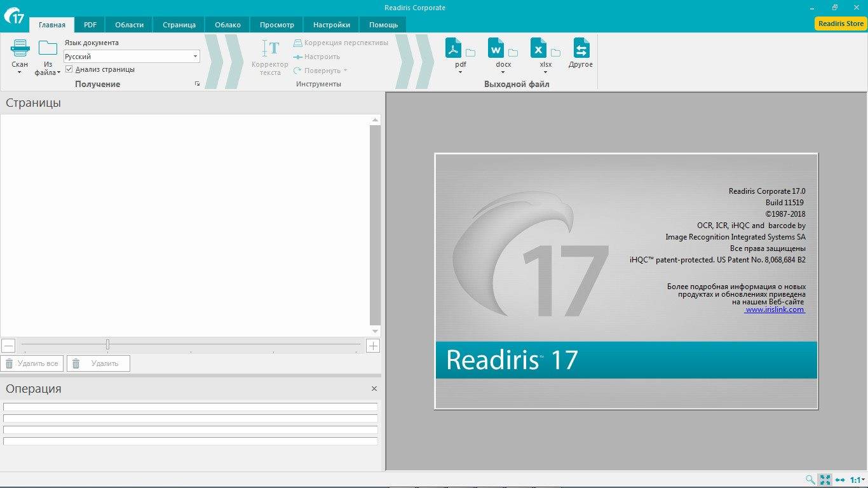Close the Операция panel
Image resolution: width=868 pixels, height=488 pixels.
point(374,388)
